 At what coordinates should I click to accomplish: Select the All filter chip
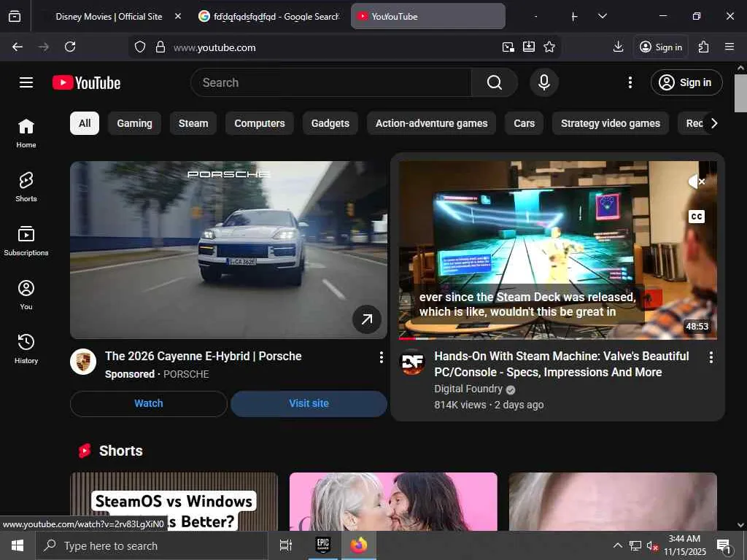[85, 123]
